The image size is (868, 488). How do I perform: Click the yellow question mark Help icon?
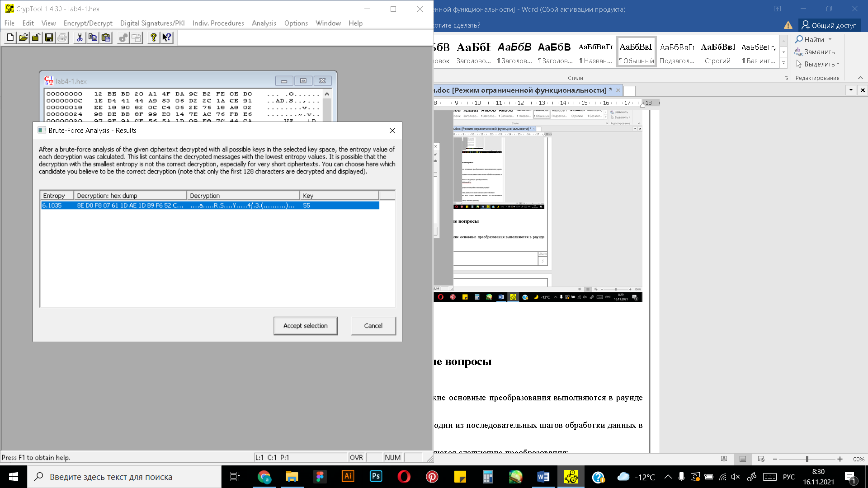[154, 38]
